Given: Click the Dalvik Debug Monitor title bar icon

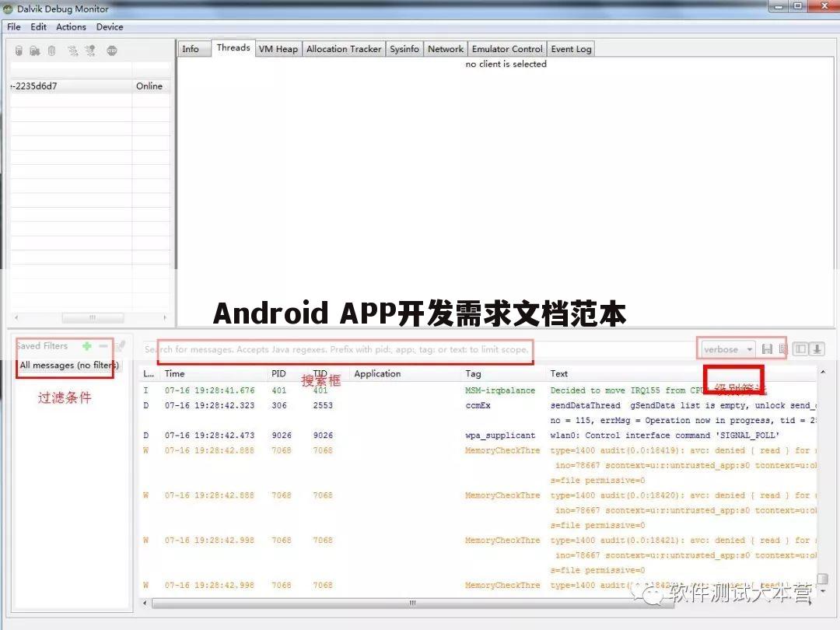Looking at the screenshot, I should coord(8,9).
